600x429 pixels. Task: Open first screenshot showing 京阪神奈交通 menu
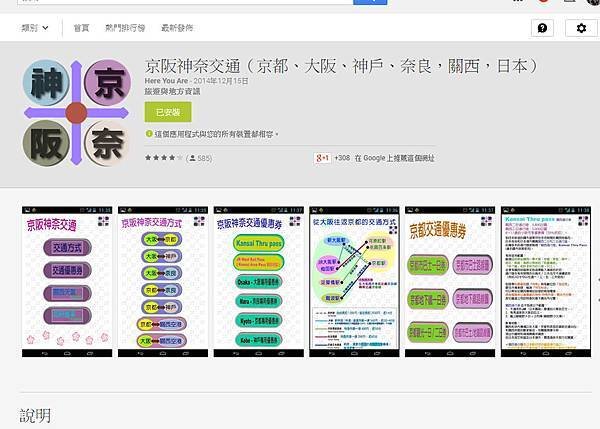[x=67, y=282]
